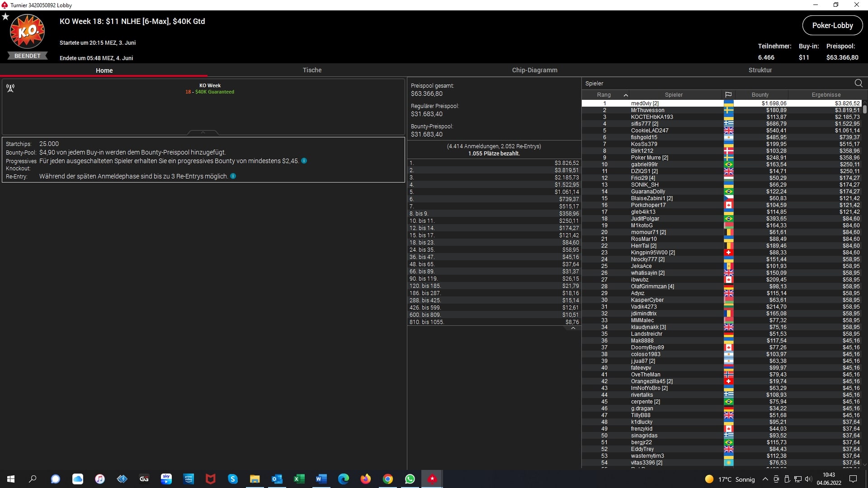Click the K.O. tournament logo
This screenshot has width=868, height=488.
[x=27, y=32]
